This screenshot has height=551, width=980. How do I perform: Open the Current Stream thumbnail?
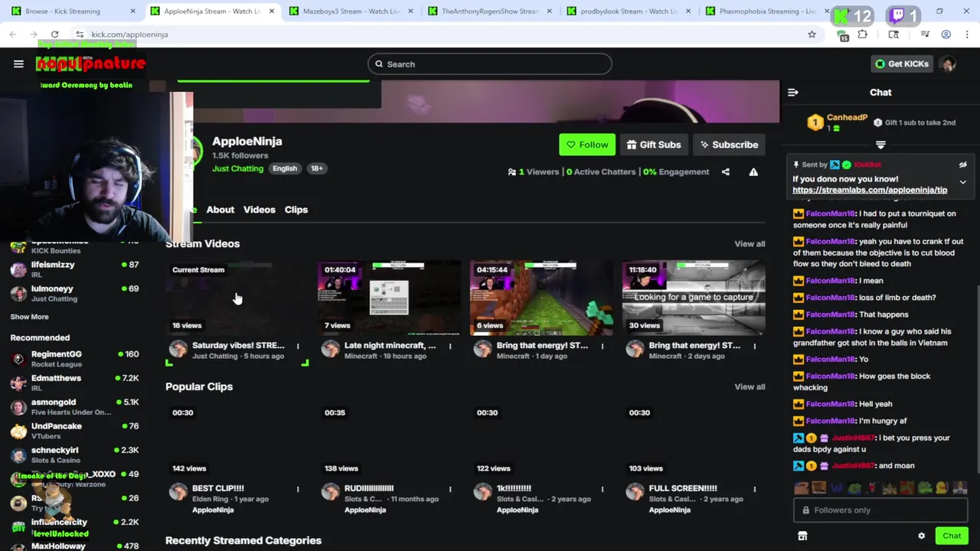point(237,298)
